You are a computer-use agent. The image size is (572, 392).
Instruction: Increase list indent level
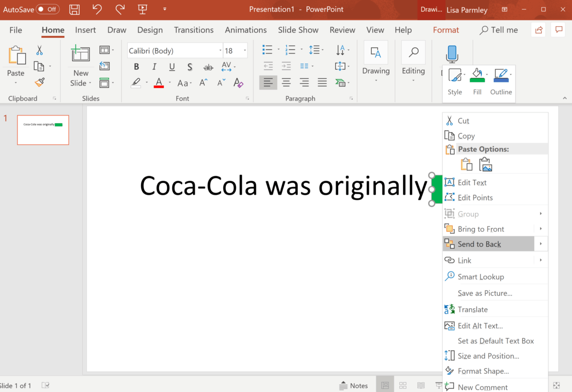286,66
